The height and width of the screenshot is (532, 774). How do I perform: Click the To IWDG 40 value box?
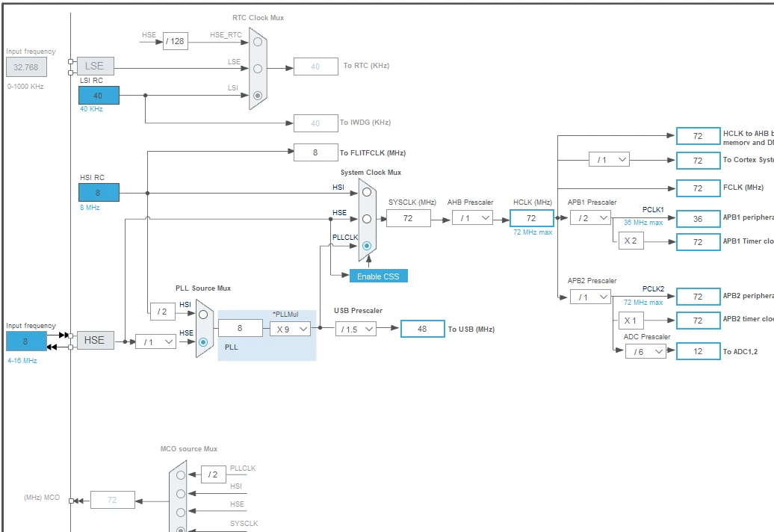point(316,123)
